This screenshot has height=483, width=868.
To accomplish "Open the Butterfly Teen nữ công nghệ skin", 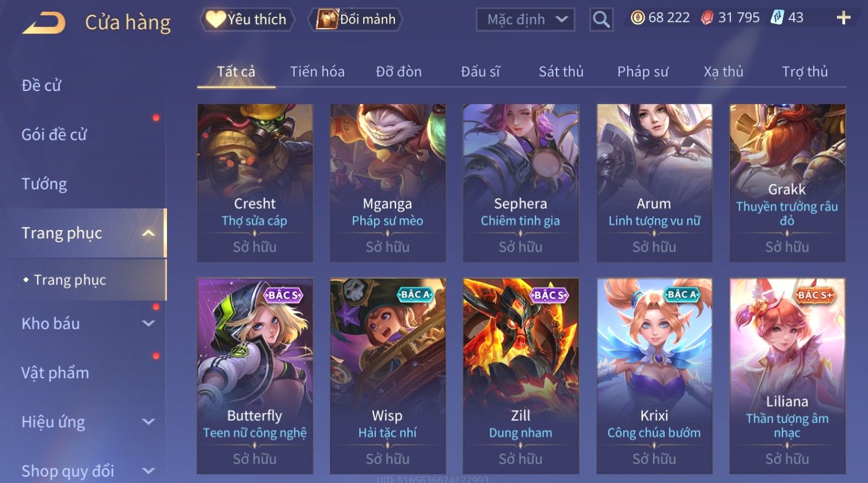I will click(255, 376).
